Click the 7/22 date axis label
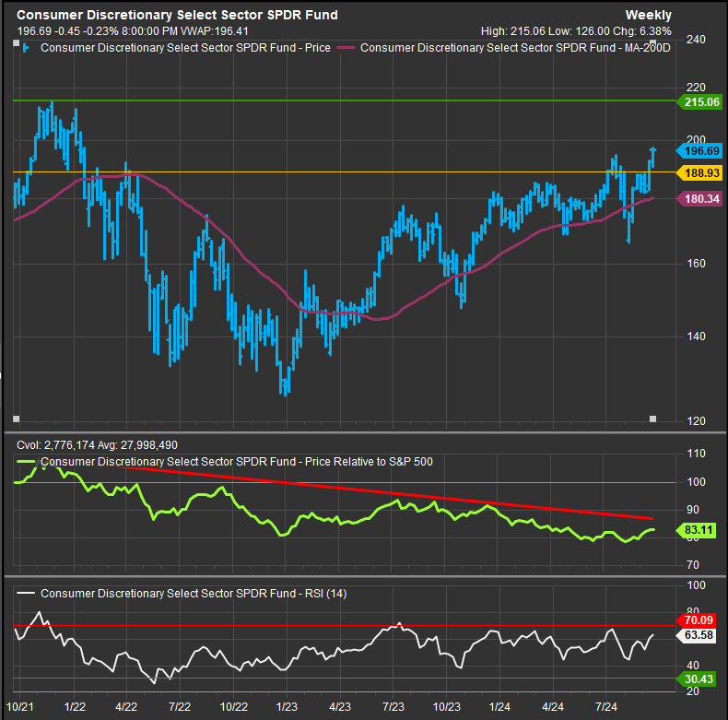Image resolution: width=728 pixels, height=720 pixels. click(180, 707)
